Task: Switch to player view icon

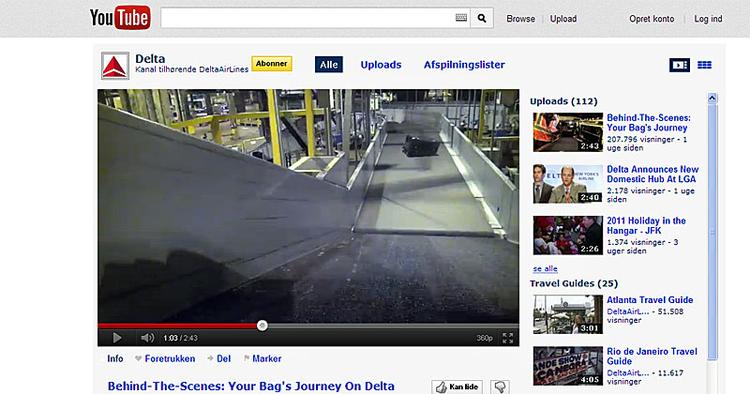Action: (x=679, y=65)
